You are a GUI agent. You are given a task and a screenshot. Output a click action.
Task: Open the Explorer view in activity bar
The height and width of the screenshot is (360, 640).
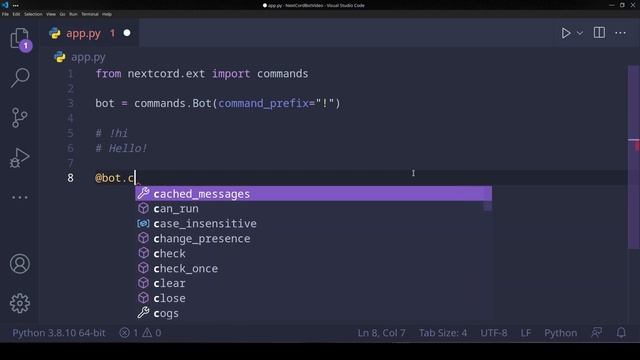point(20,39)
